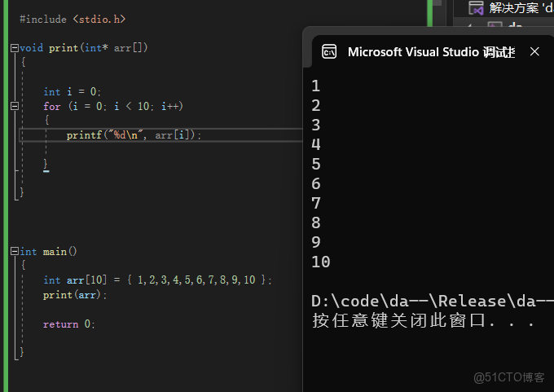Collapse the void print function block
Viewport: 554px width, 392px height.
[15, 48]
